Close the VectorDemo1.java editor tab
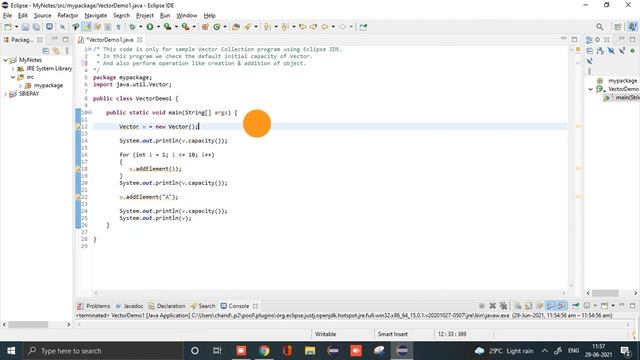 tap(140, 40)
